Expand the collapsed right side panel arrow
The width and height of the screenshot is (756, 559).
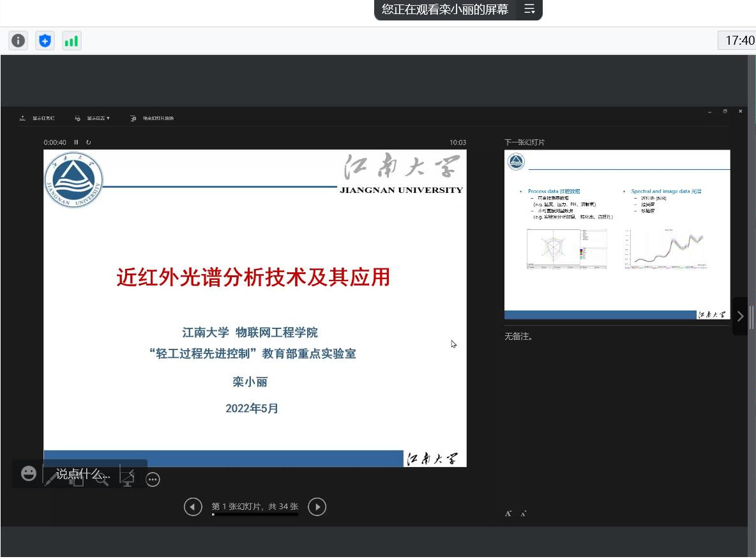(x=740, y=316)
